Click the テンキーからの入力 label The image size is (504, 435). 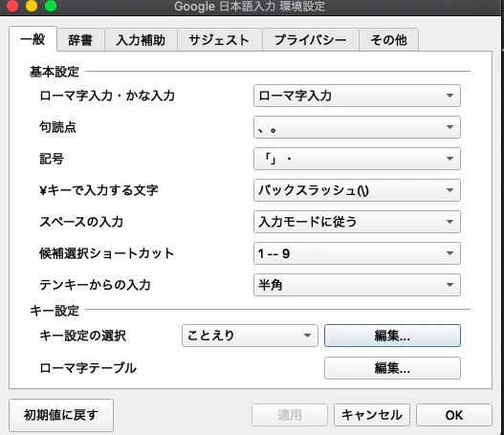[95, 285]
